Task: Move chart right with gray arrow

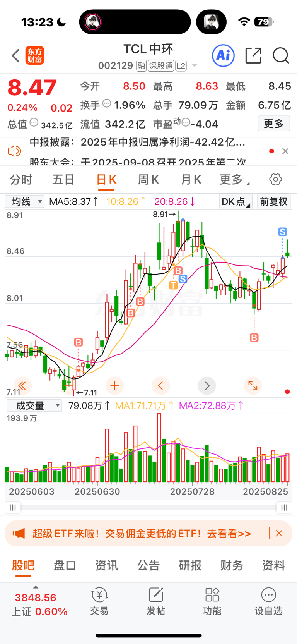Action: (207, 385)
